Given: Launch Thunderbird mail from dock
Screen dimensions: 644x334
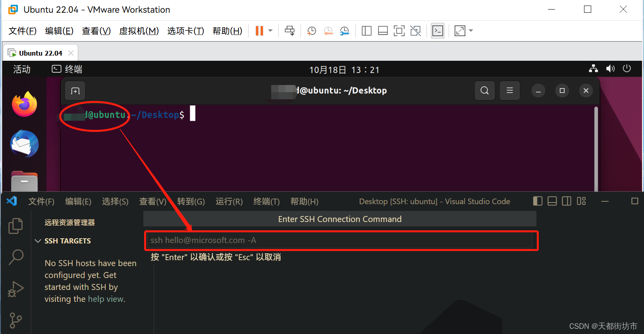Looking at the screenshot, I should pyautogui.click(x=25, y=144).
